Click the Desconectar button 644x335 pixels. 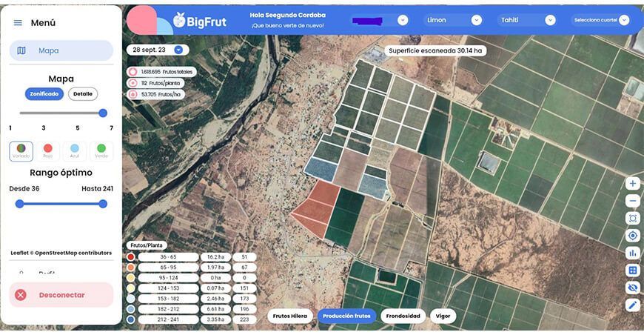point(61,295)
